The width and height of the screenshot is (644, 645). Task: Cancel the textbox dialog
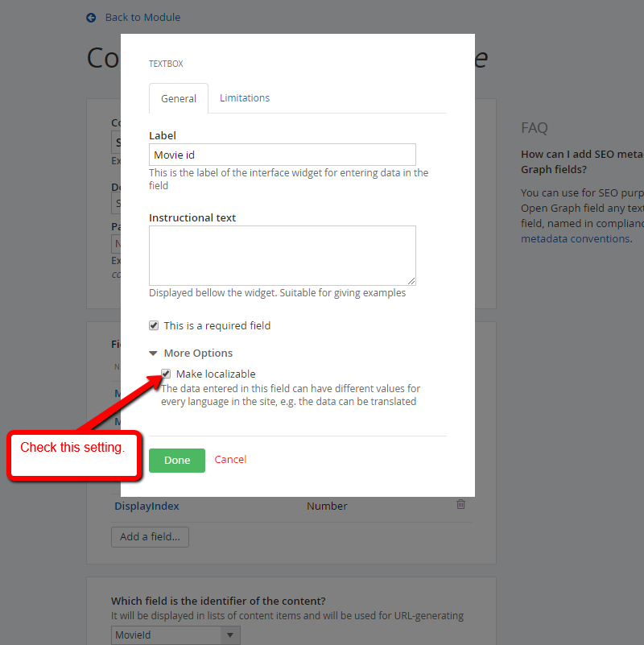click(230, 460)
